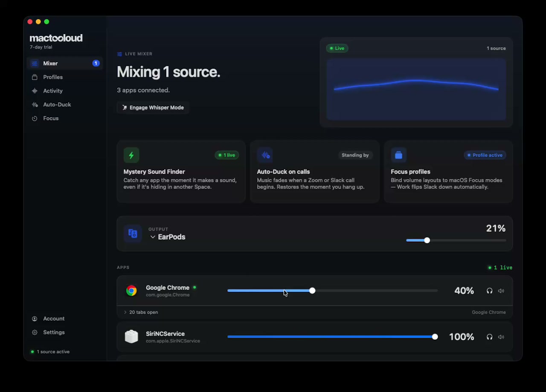This screenshot has height=392, width=546.
Task: Click the live waveform visualizer
Action: point(416,89)
